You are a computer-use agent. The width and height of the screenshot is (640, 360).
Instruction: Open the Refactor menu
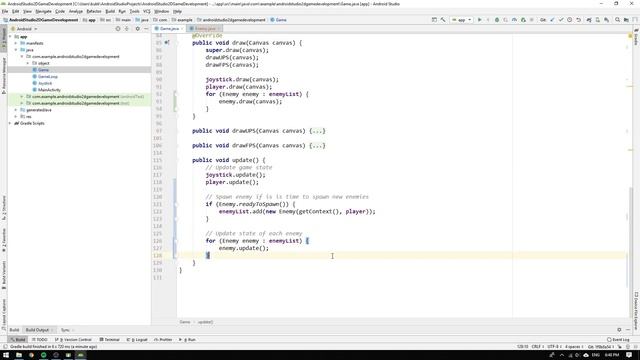94,11
